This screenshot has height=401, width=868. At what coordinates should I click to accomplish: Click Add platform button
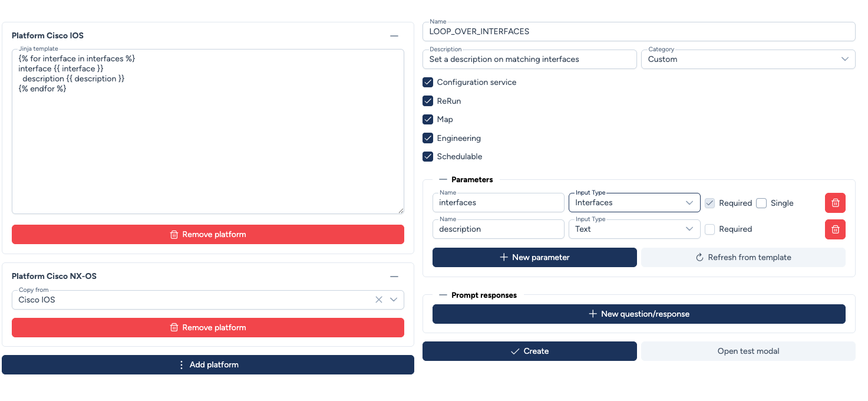click(x=208, y=364)
